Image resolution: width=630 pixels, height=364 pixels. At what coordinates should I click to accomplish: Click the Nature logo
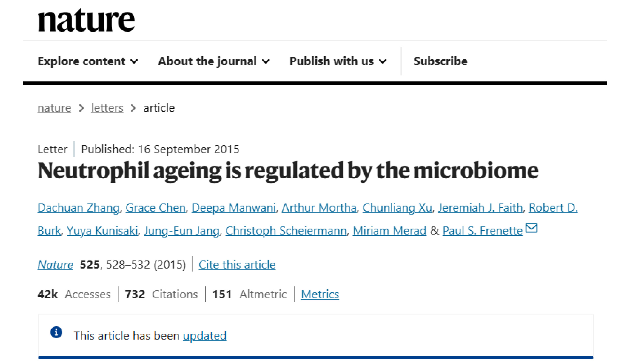[86, 21]
